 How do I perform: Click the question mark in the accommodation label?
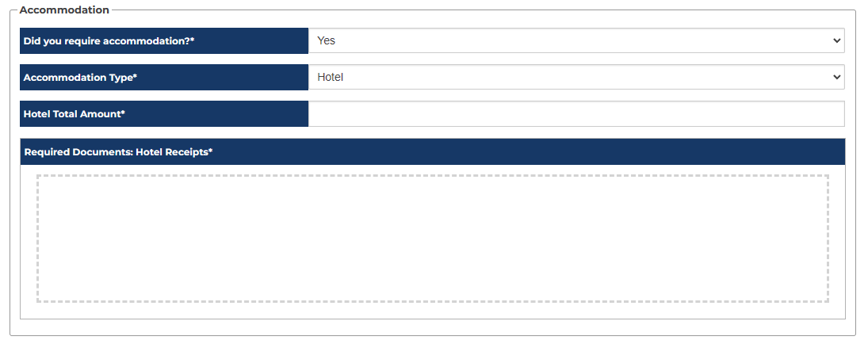click(x=187, y=40)
